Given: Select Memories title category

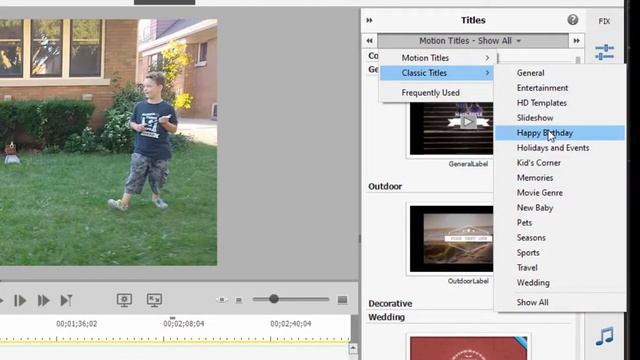Looking at the screenshot, I should tap(560, 178).
